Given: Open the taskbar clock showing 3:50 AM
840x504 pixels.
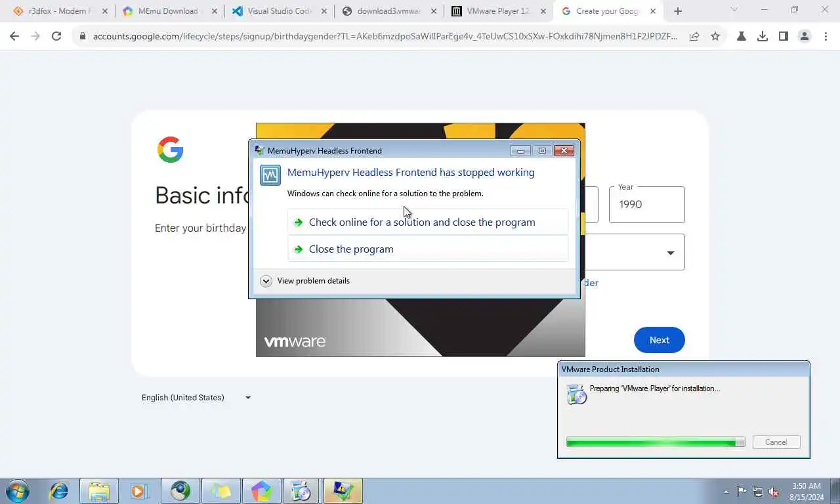Looking at the screenshot, I should 807,492.
